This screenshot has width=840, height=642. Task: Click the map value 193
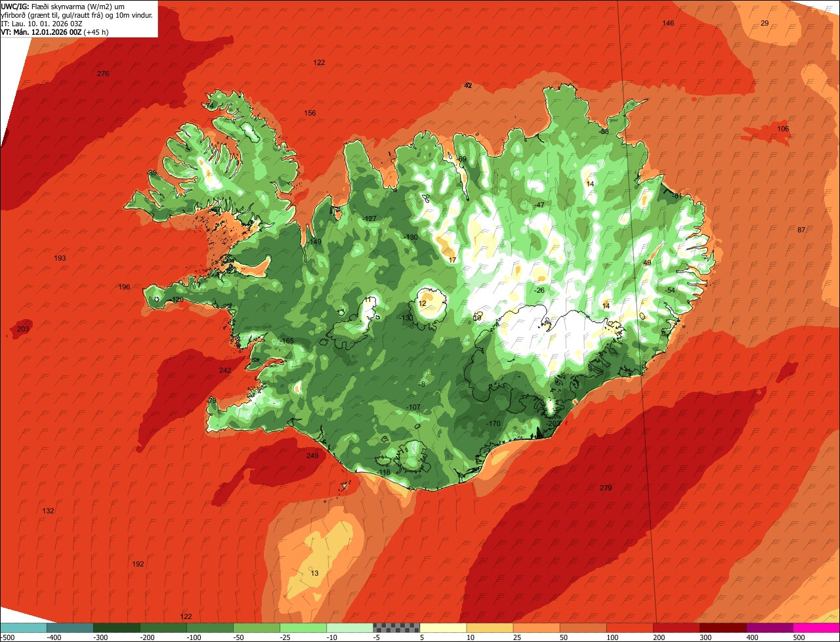[x=60, y=258]
